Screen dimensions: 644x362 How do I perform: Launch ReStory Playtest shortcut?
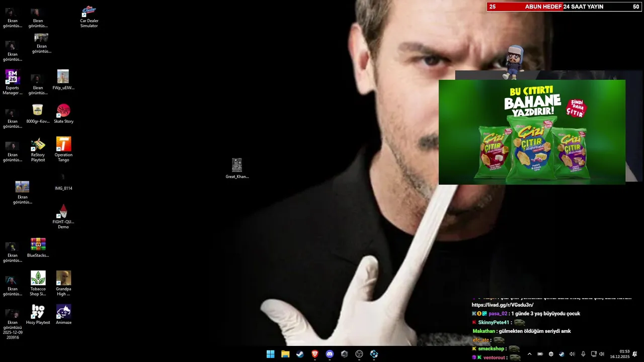click(x=38, y=149)
